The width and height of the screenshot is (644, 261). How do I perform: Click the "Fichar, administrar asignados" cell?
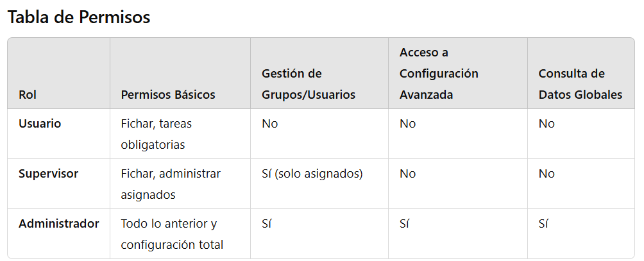click(x=171, y=184)
